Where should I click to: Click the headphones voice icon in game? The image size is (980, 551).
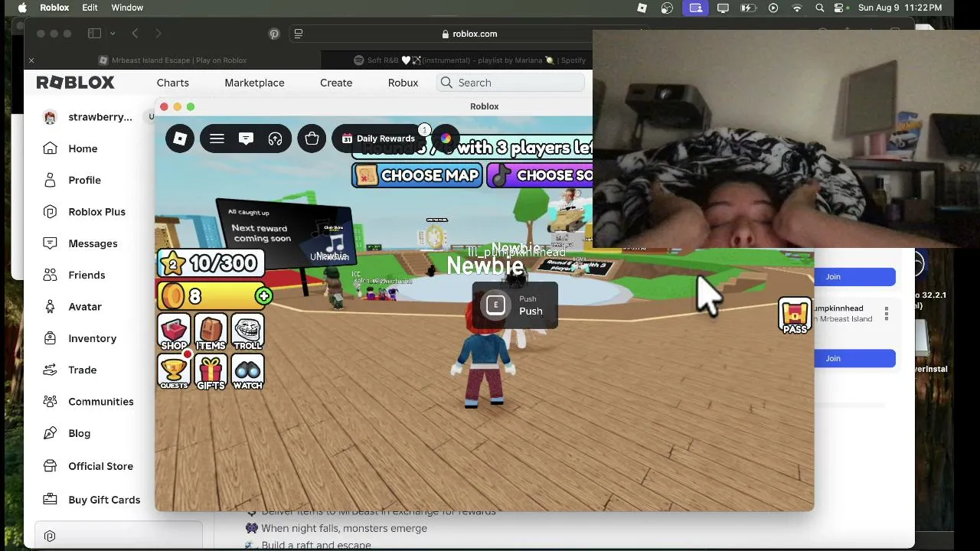pyautogui.click(x=275, y=139)
